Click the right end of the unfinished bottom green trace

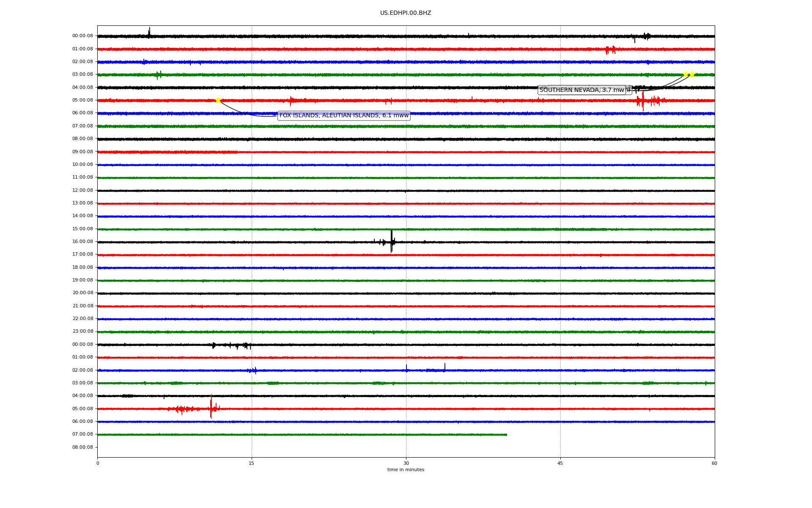[506, 434]
